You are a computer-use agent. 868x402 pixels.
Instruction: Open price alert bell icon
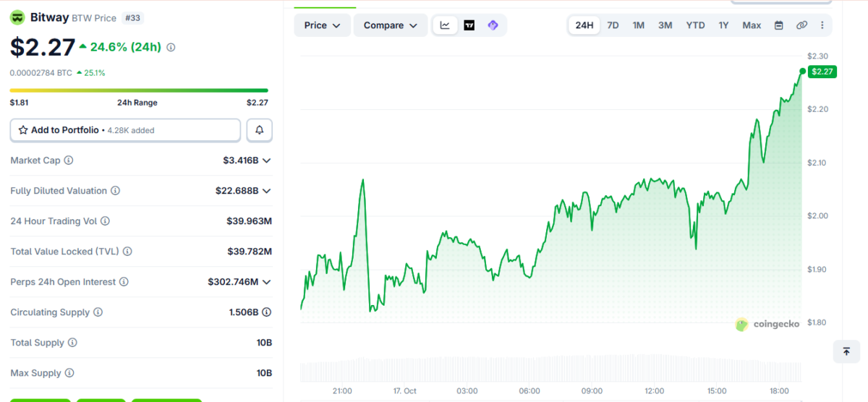coord(260,130)
